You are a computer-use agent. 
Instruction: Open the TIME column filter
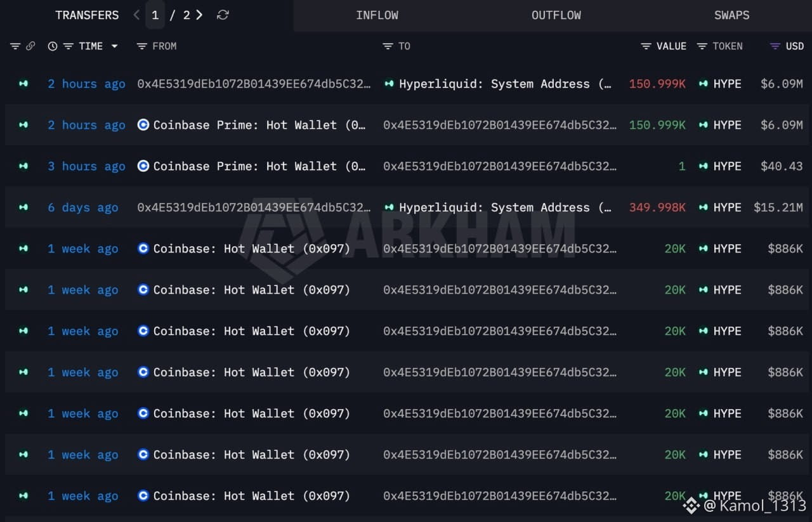tap(68, 46)
